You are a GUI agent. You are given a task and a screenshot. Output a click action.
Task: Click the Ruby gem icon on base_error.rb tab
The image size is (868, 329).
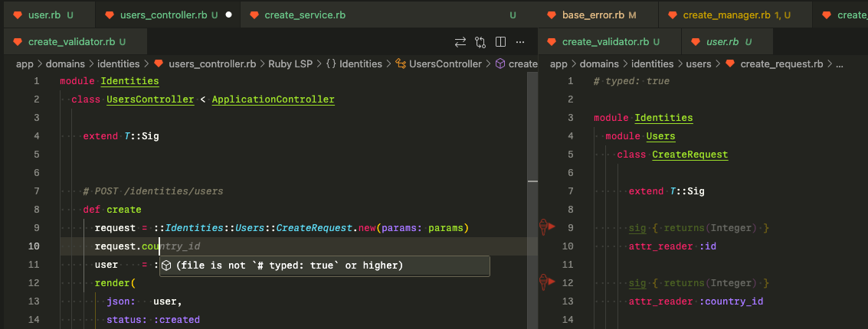tap(552, 15)
